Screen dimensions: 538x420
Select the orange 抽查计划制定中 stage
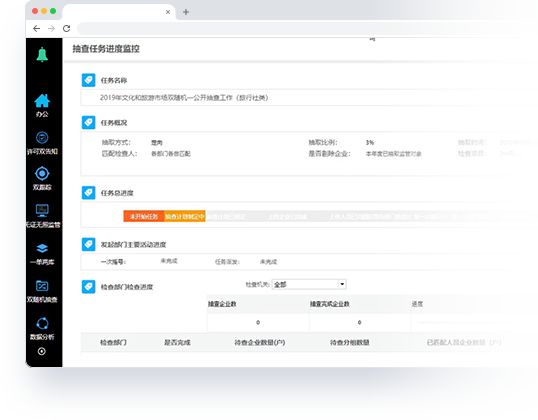click(x=185, y=216)
